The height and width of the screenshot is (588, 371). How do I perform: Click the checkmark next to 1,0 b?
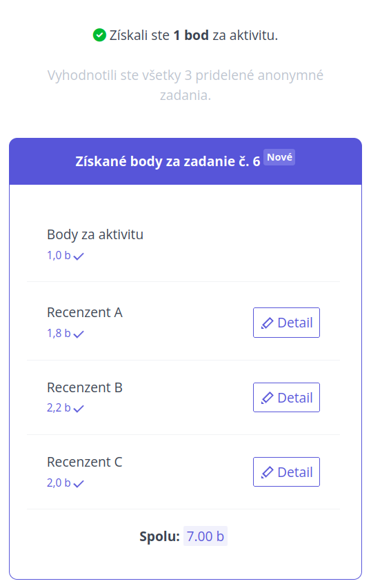[79, 256]
